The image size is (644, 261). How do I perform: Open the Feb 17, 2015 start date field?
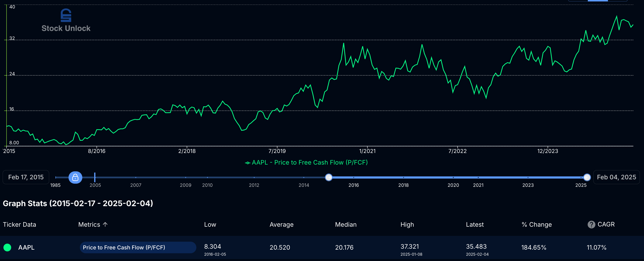[x=26, y=177]
